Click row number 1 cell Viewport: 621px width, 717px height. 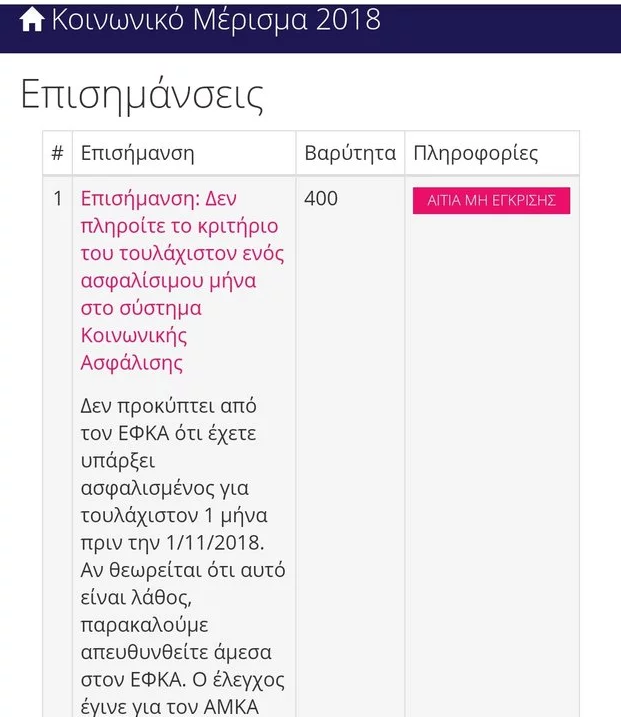click(57, 198)
